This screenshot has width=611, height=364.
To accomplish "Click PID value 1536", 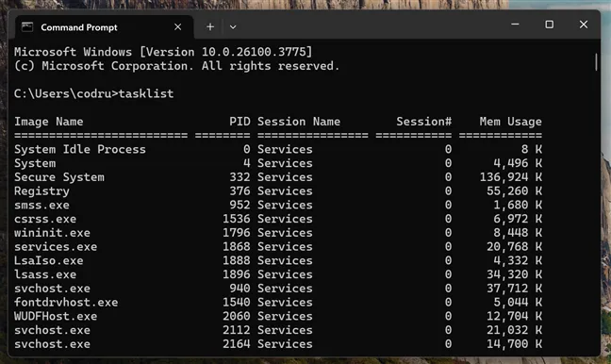I will point(236,219).
